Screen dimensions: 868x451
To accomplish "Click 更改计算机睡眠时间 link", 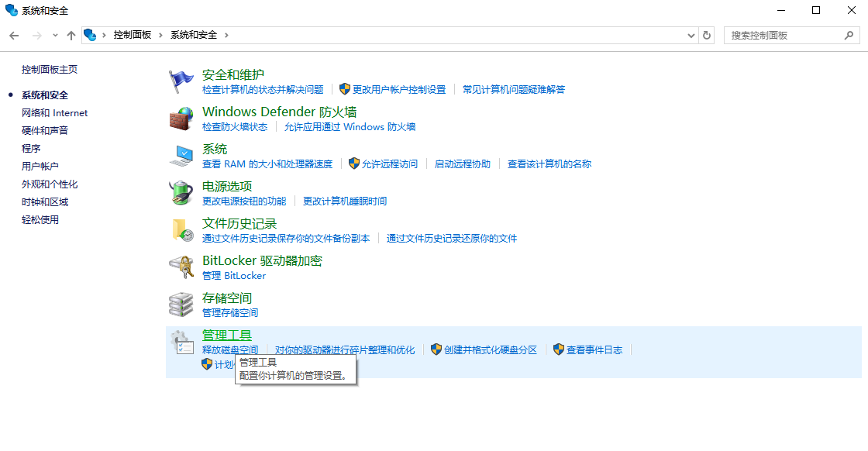I will point(344,201).
